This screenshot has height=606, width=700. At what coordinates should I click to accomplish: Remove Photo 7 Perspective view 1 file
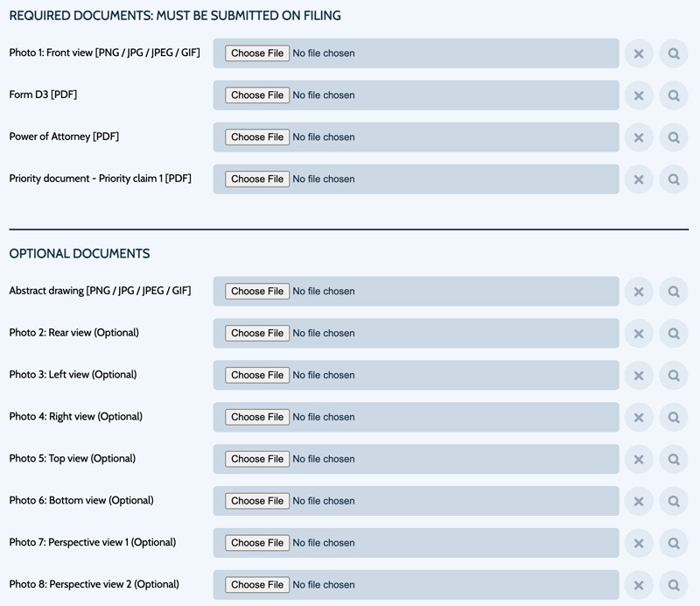coord(639,543)
